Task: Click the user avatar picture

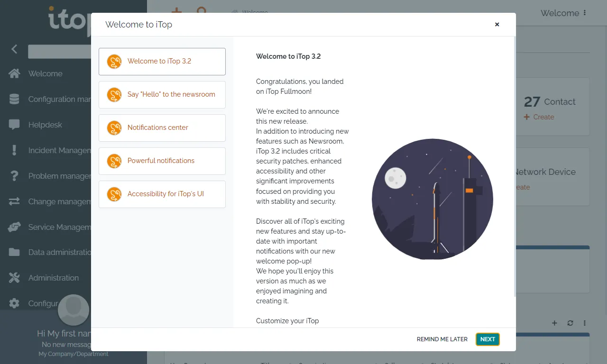Action: pyautogui.click(x=74, y=310)
